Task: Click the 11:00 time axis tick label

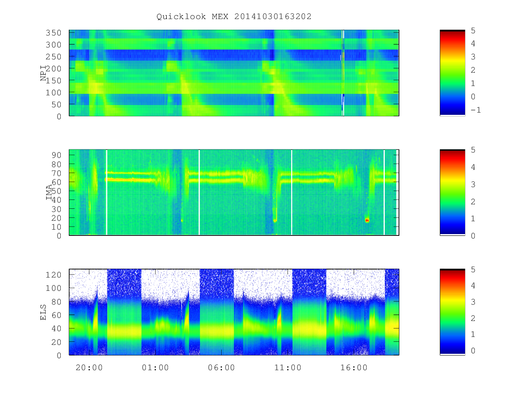Action: 288,368
